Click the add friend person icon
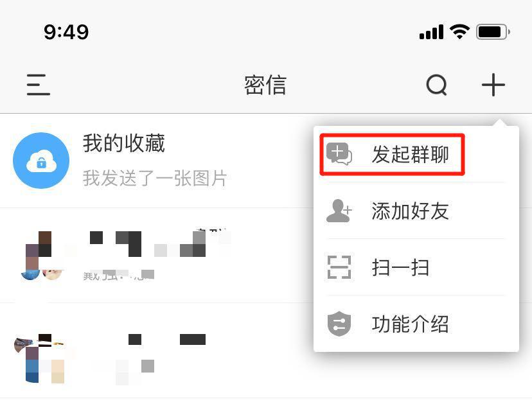Screen dimensions: 532x404 pyautogui.click(x=339, y=211)
